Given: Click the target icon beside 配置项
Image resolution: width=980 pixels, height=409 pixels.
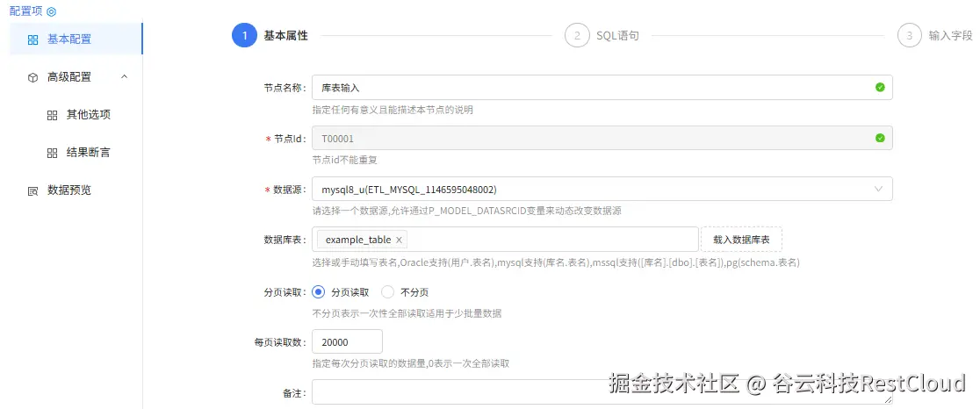Looking at the screenshot, I should (51, 11).
